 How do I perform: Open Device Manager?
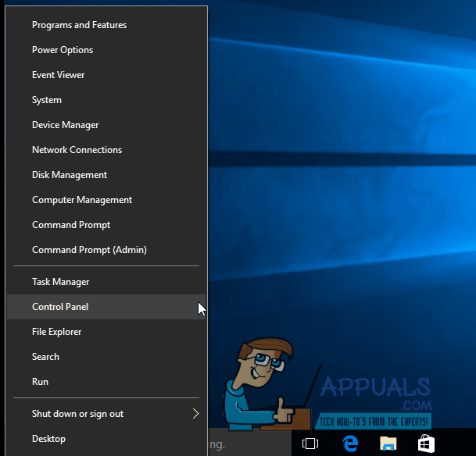coord(106,125)
